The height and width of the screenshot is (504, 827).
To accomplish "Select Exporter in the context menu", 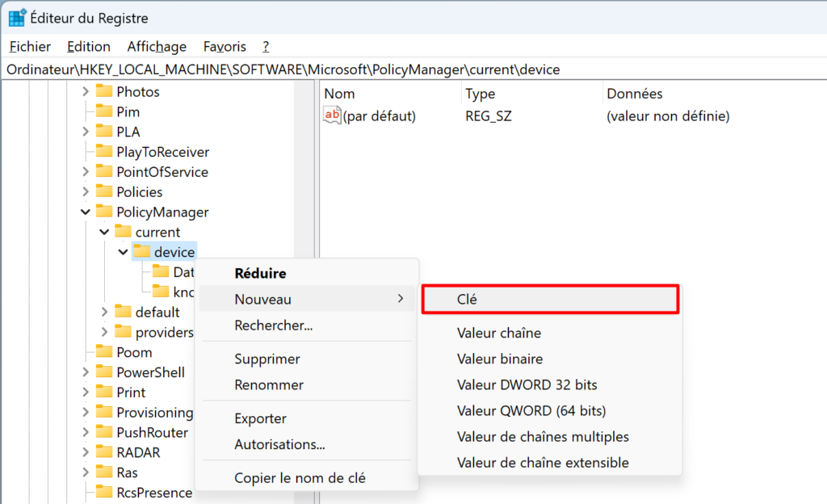I will pyautogui.click(x=307, y=418).
